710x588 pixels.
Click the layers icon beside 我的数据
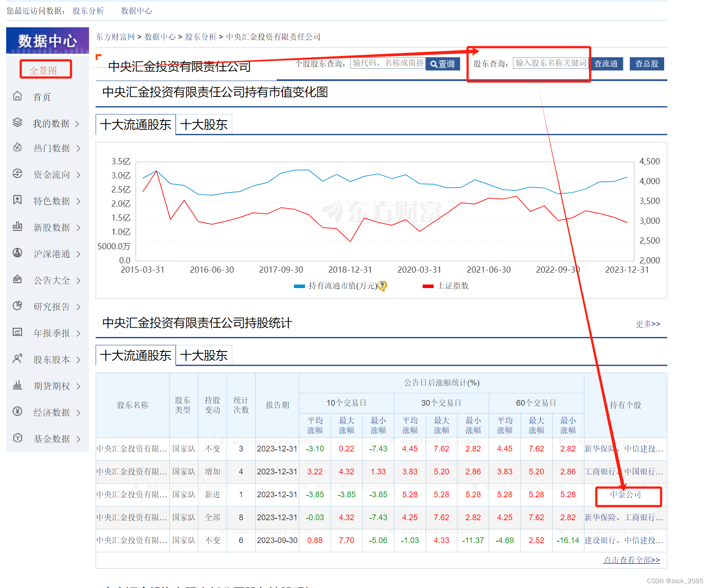pyautogui.click(x=17, y=122)
